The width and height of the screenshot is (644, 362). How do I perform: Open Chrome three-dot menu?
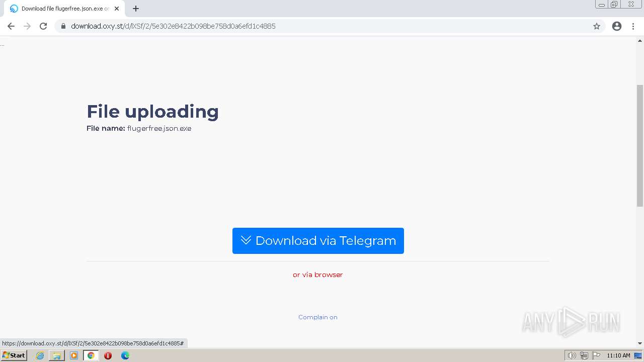point(633,26)
